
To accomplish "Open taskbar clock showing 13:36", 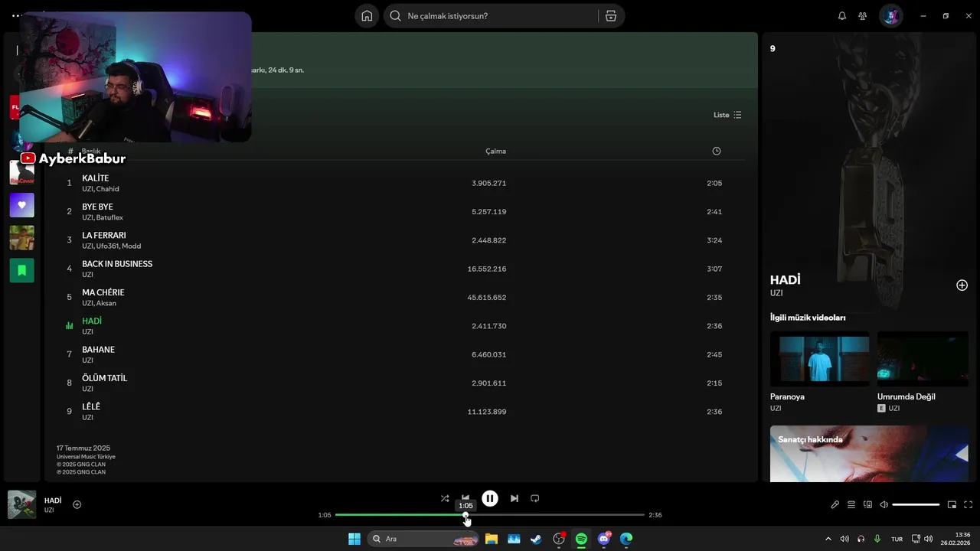I will pos(956,539).
